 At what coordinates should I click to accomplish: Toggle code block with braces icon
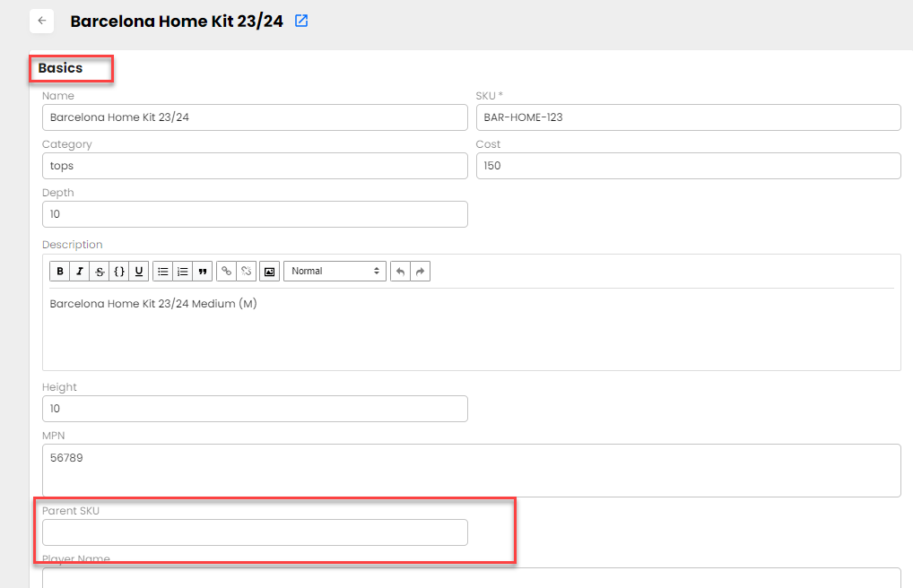click(119, 271)
